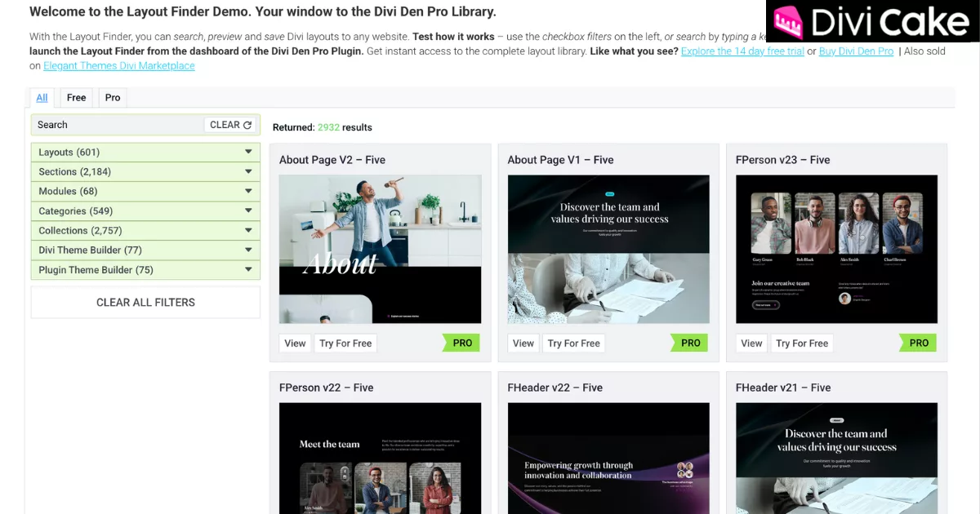Click Try For Free under FPerson v23 – Five
980x514 pixels.
802,343
